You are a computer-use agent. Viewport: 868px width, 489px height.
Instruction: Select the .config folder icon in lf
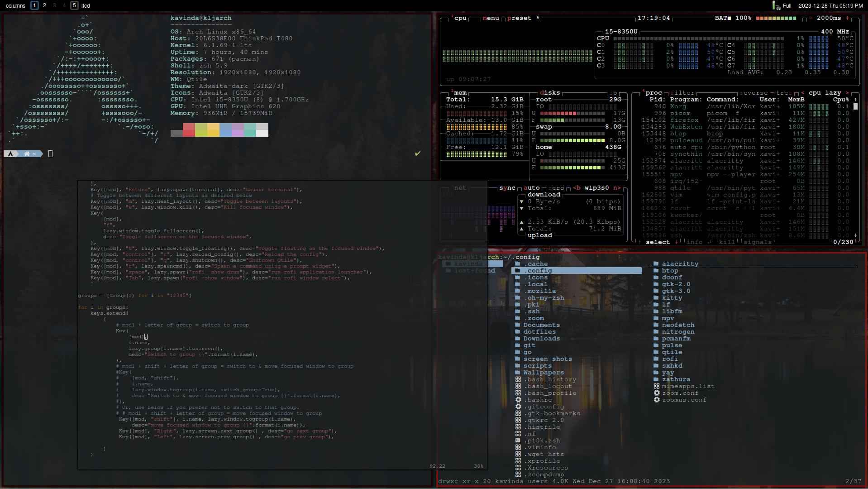[x=517, y=270]
